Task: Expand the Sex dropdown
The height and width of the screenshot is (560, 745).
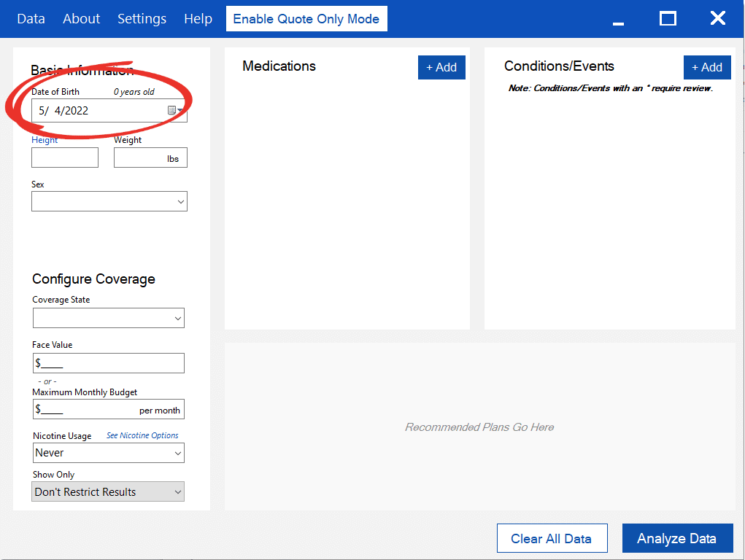Action: (109, 201)
